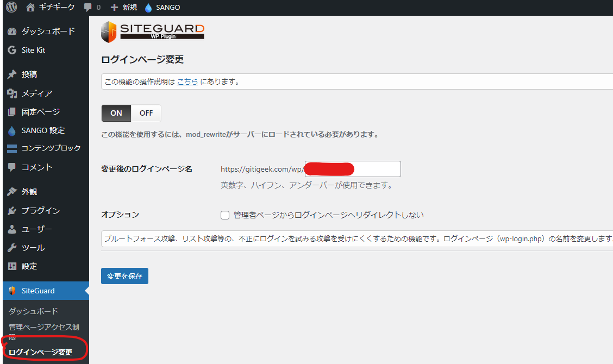
Task: Open the ギチギーク site home icon
Action: point(30,7)
